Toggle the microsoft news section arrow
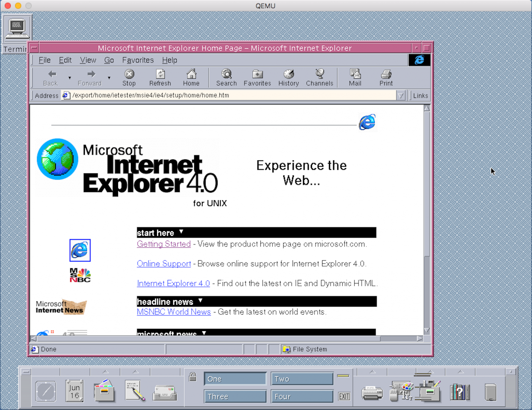 click(x=204, y=333)
